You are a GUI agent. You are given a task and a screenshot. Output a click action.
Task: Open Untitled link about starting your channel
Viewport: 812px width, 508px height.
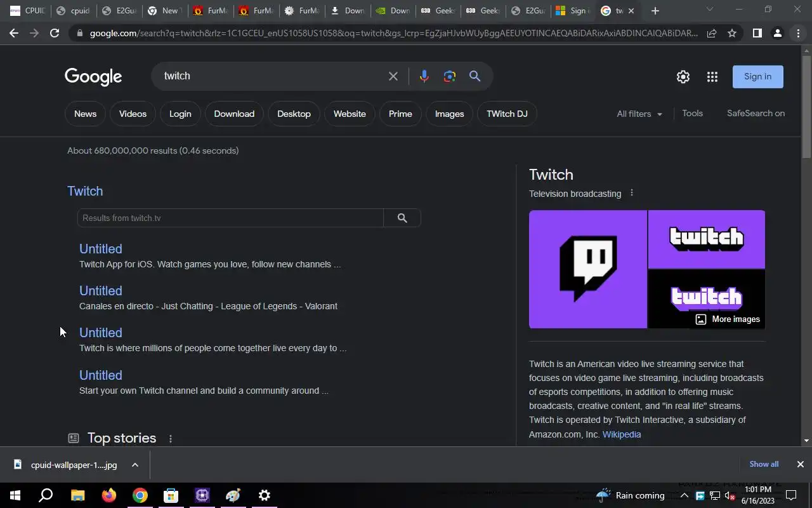coord(101,375)
